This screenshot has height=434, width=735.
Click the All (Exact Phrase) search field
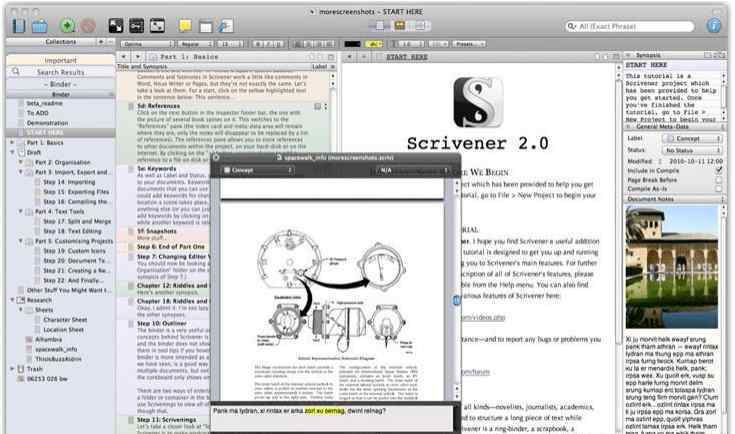(x=630, y=26)
